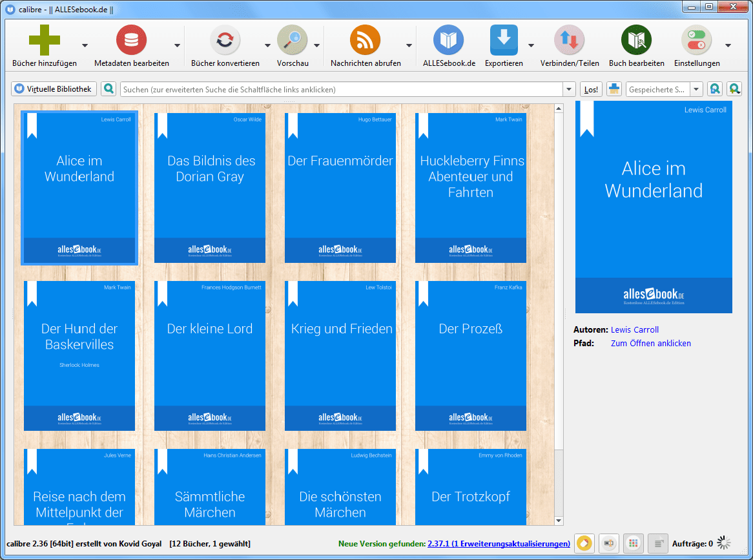Click the layout panel icon in the status bar
753x560 pixels.
(x=609, y=544)
